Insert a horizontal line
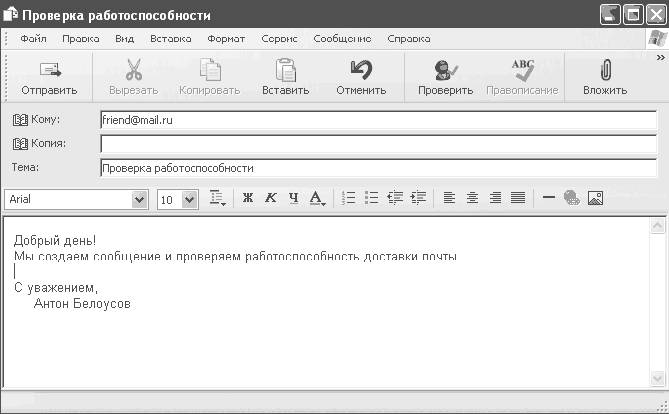This screenshot has height=414, width=669. click(549, 197)
